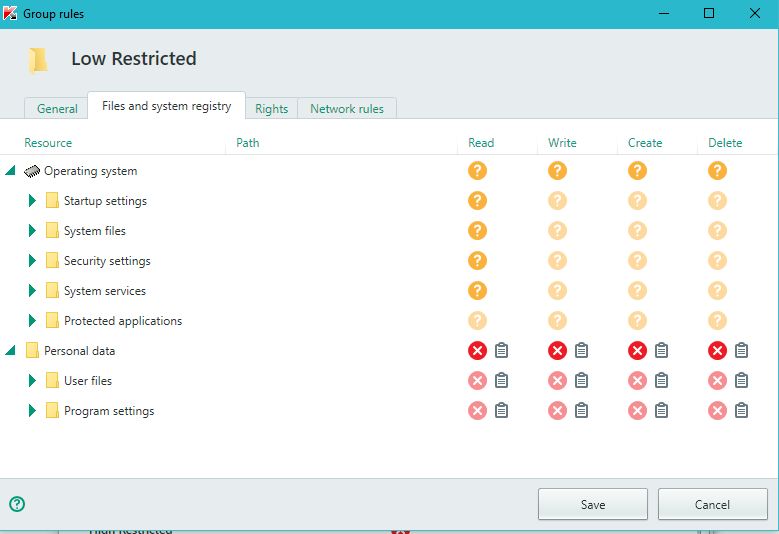Expand the System files folder
Screen dimensions: 779x534
32,230
